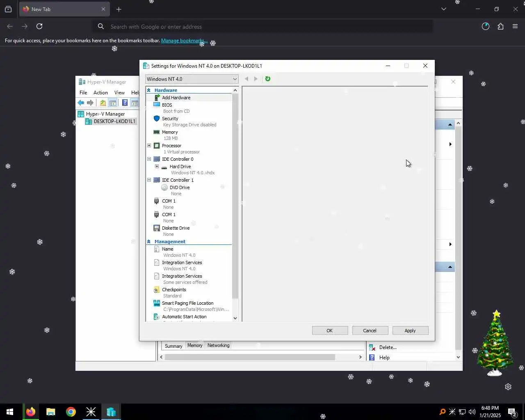
Task: Click the Apply button
Action: (410, 331)
